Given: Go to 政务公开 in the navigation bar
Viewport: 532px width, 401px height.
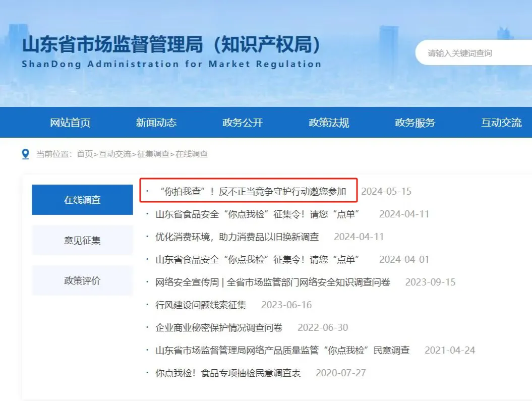Looking at the screenshot, I should 243,123.
